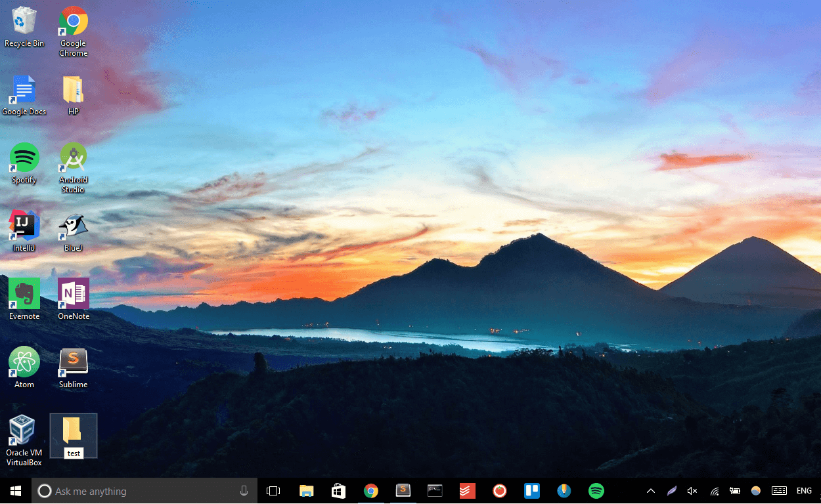Expand the hidden system tray icons

coord(650,490)
